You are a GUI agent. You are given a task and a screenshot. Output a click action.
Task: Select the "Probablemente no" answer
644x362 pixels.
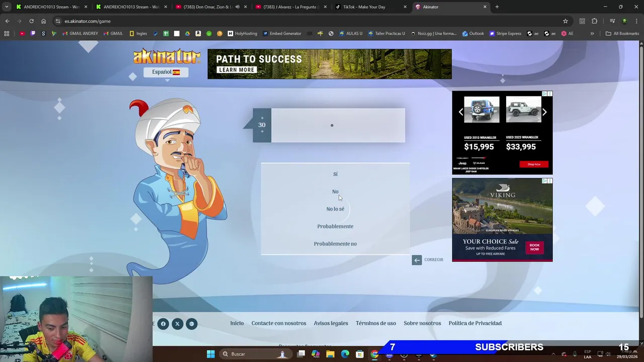pos(335,244)
